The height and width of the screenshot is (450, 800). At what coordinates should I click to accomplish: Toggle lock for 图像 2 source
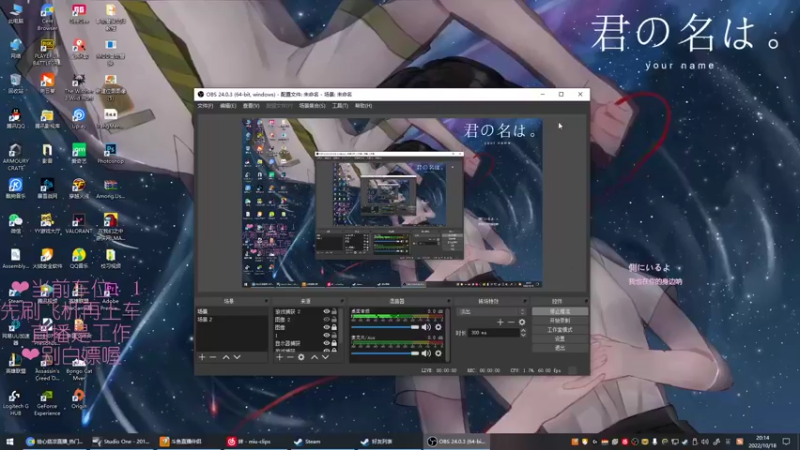click(334, 319)
